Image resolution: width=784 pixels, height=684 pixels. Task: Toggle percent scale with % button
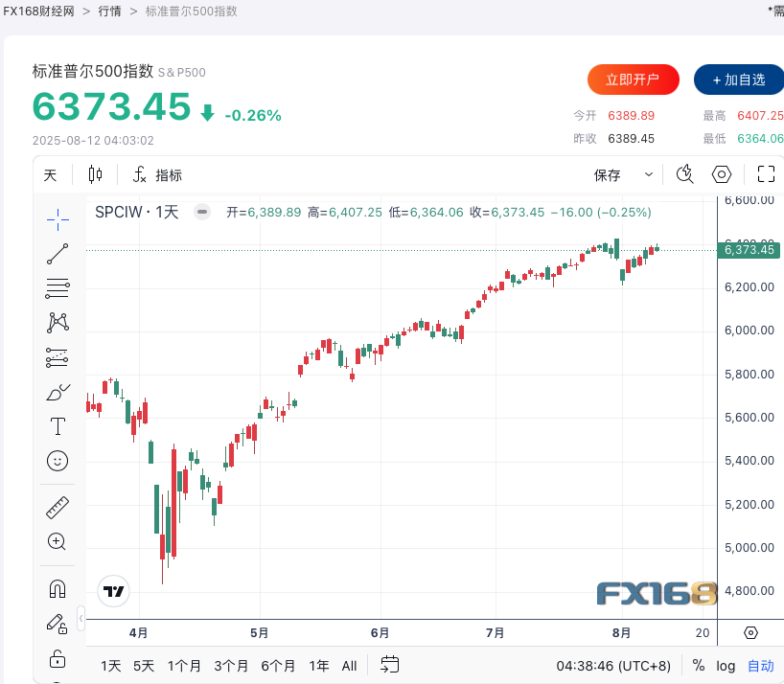699,666
